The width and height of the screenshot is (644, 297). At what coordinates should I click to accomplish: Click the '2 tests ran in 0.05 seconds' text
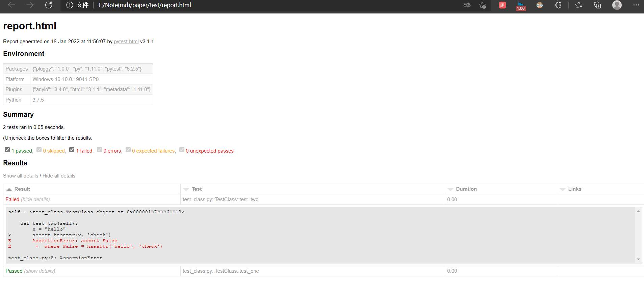(x=34, y=127)
